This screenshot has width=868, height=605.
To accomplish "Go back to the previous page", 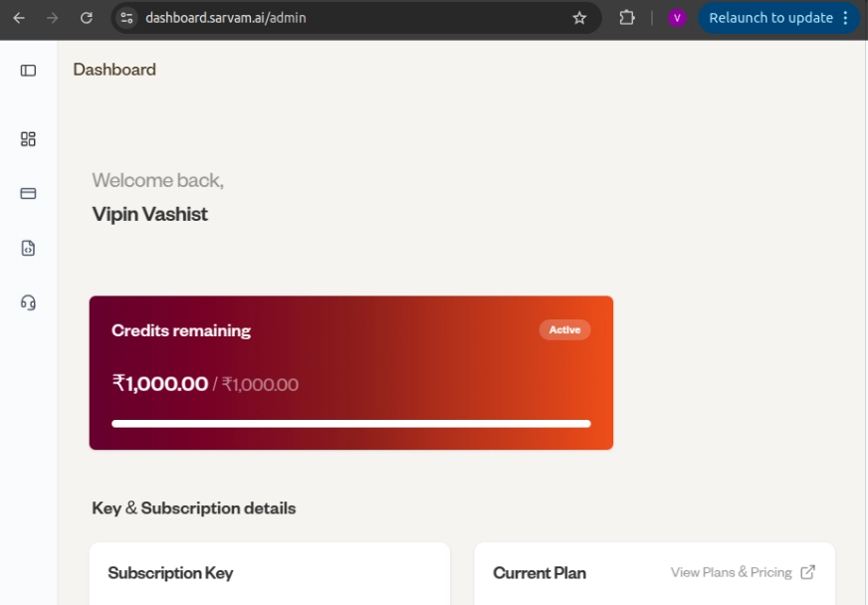I will click(x=19, y=18).
